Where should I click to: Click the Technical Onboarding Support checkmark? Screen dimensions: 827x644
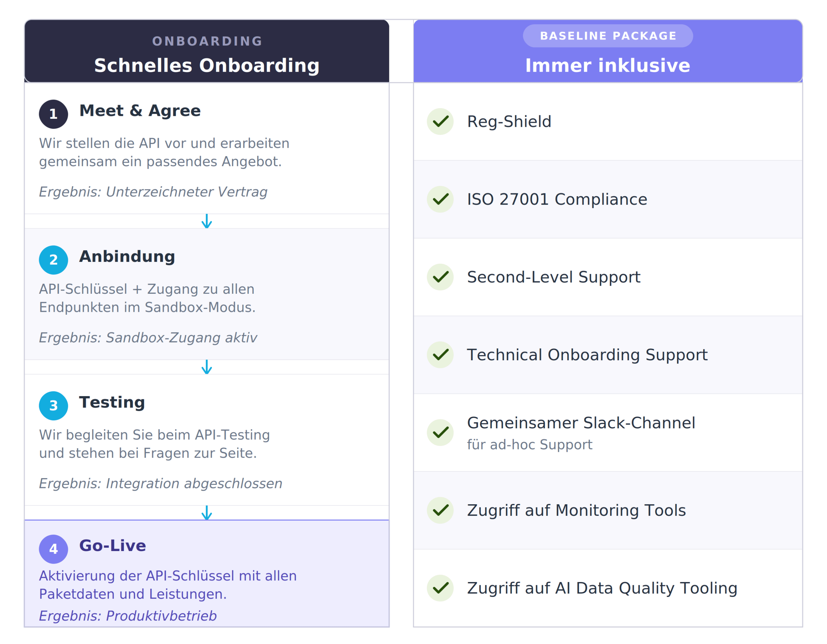[440, 355]
